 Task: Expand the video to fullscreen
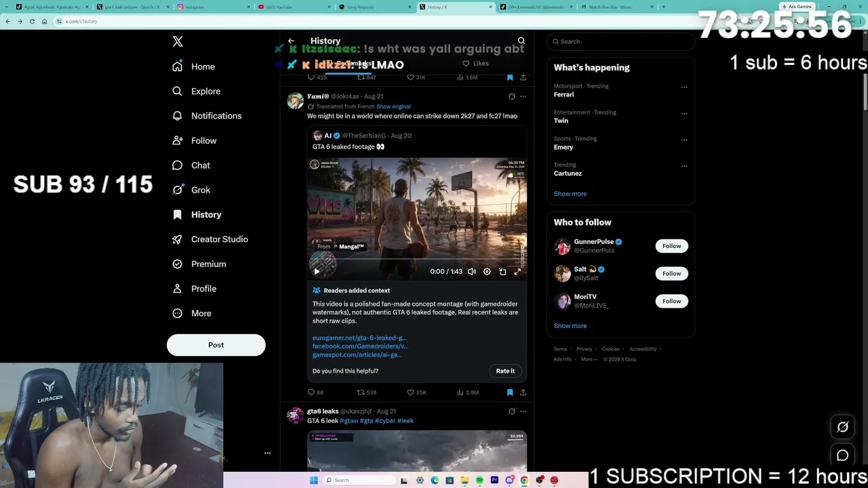[x=517, y=271]
